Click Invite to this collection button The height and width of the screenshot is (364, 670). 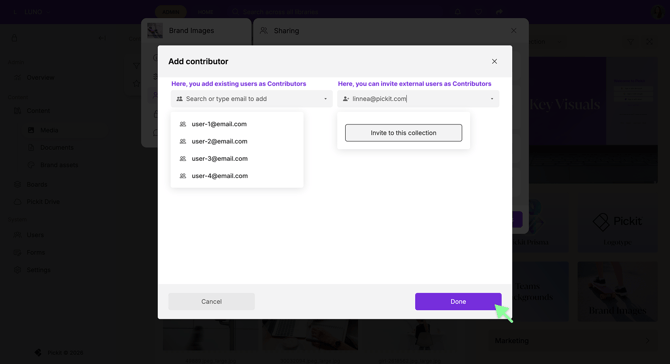pyautogui.click(x=403, y=133)
